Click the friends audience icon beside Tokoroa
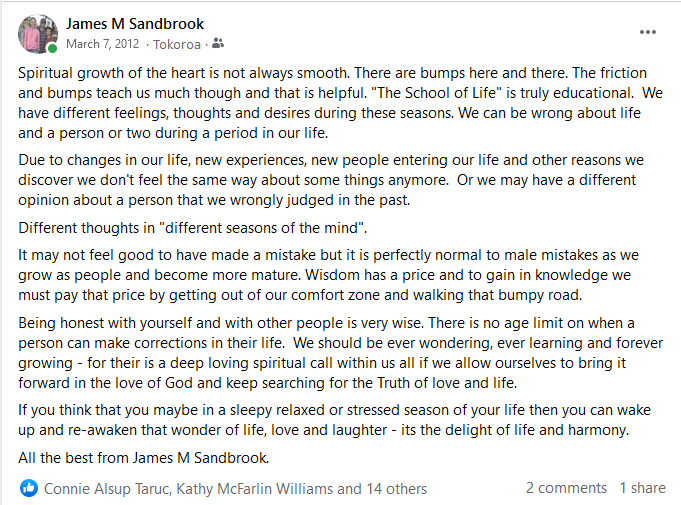Viewport: 681px width, 505px height. [219, 44]
